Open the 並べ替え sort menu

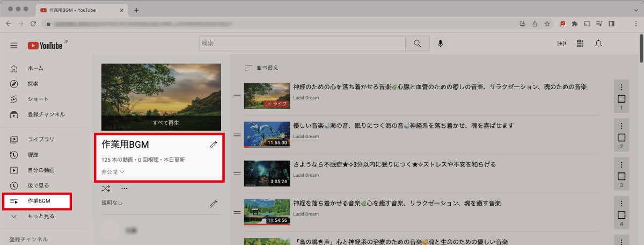[262, 68]
